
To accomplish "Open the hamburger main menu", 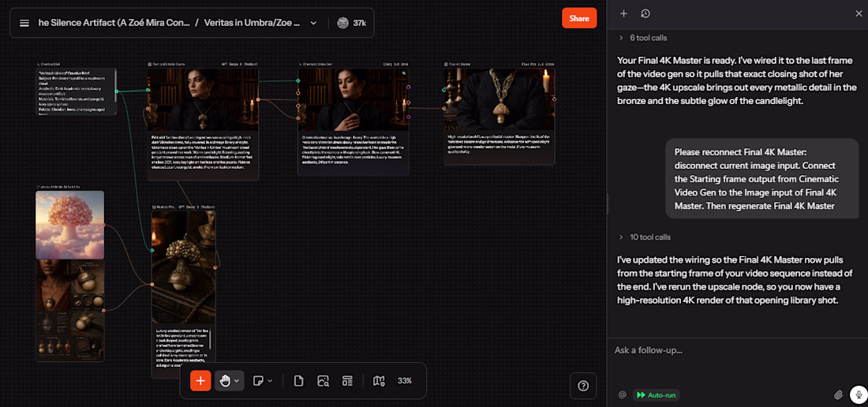I will [x=24, y=23].
